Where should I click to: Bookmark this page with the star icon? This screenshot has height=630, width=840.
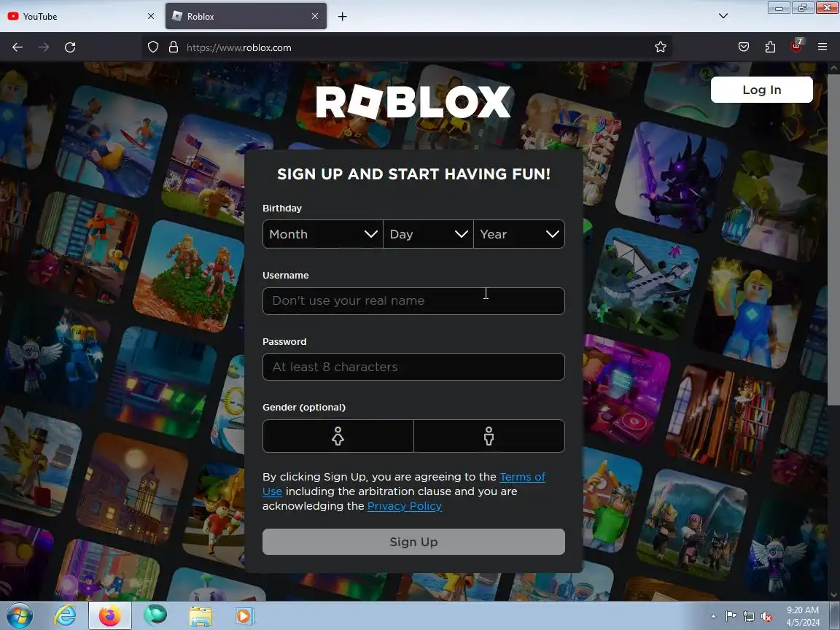click(661, 47)
